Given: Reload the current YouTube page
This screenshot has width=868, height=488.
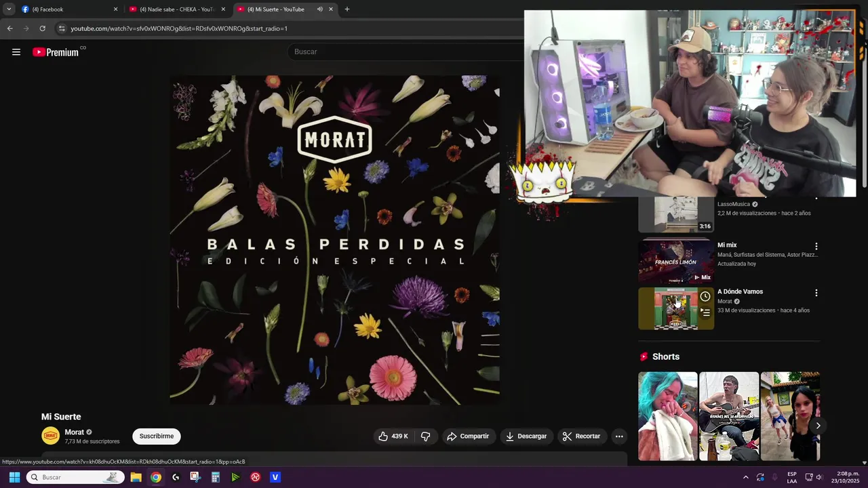Looking at the screenshot, I should 42,28.
